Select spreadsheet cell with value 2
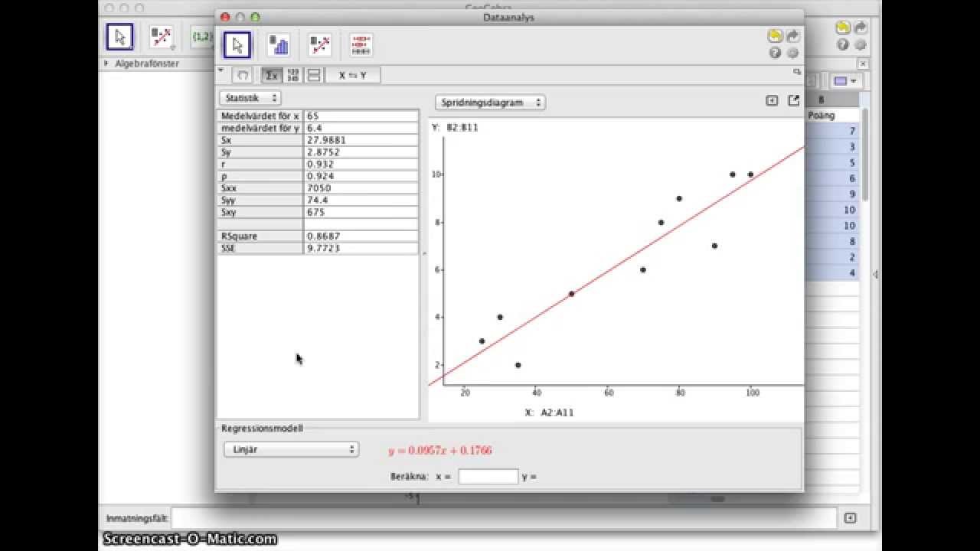 tap(832, 257)
